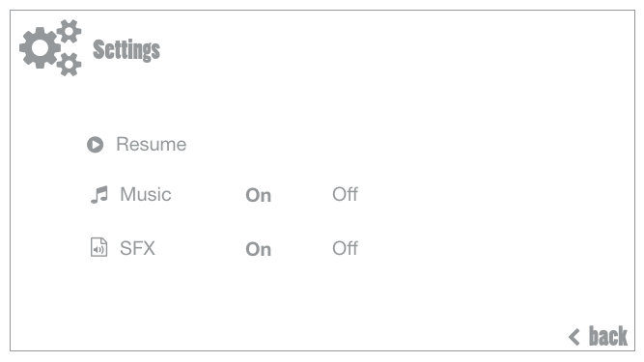This screenshot has width=644, height=362.
Task: Click the back chevron arrow icon
Action: click(574, 337)
